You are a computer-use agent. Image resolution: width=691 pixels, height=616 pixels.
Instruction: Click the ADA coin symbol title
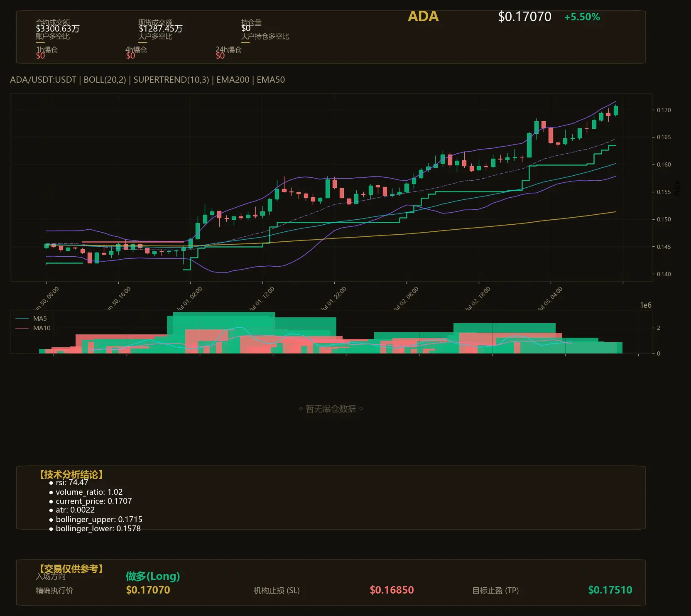(x=423, y=17)
